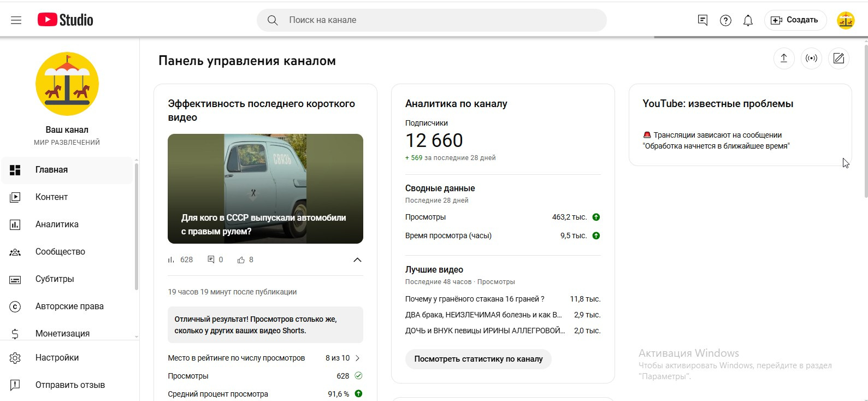Open the latest short video thumbnail
This screenshot has width=868, height=401.
pos(265,188)
